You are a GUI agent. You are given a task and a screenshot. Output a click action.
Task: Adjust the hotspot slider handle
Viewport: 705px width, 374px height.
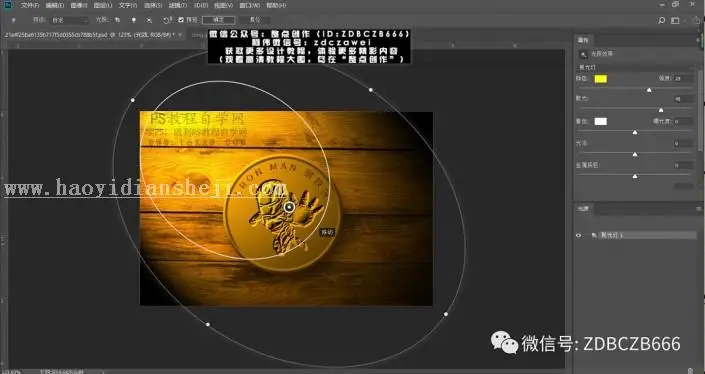tap(661, 110)
